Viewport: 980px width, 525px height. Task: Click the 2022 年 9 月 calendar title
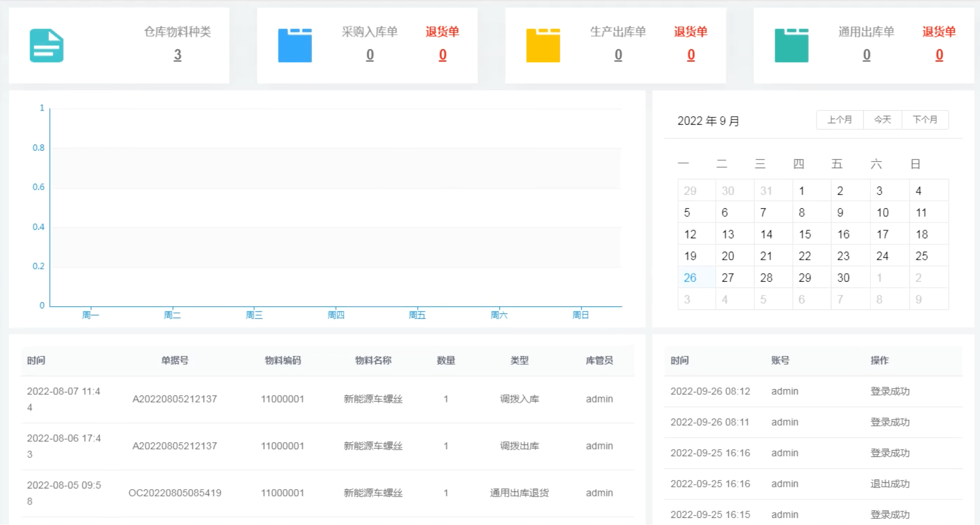click(x=708, y=121)
